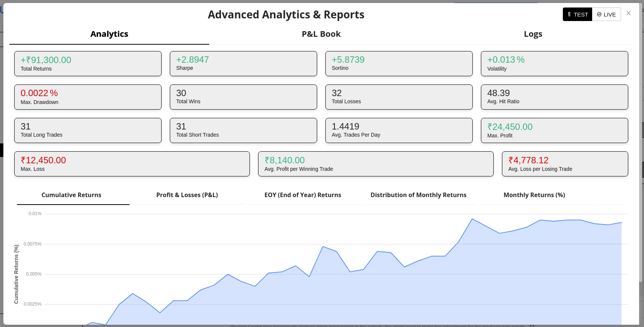The image size is (644, 327).
Task: View Distribution of Monthly Returns chart
Action: coord(418,195)
